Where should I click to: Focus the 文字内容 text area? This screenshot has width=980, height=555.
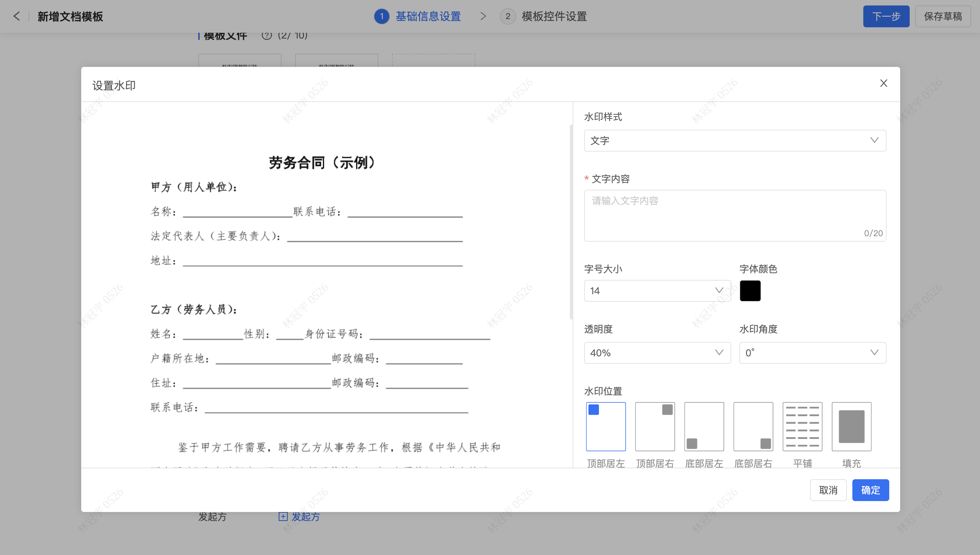click(735, 216)
